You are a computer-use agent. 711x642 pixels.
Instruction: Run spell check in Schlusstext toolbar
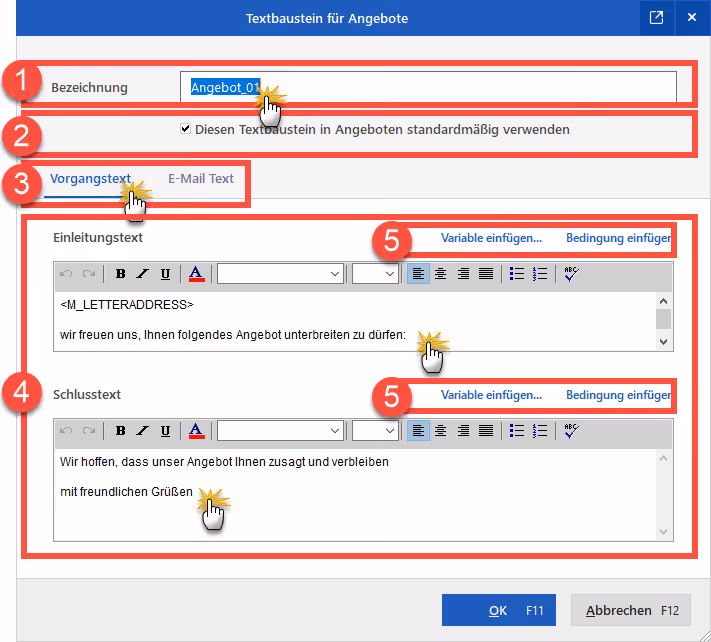click(x=571, y=431)
